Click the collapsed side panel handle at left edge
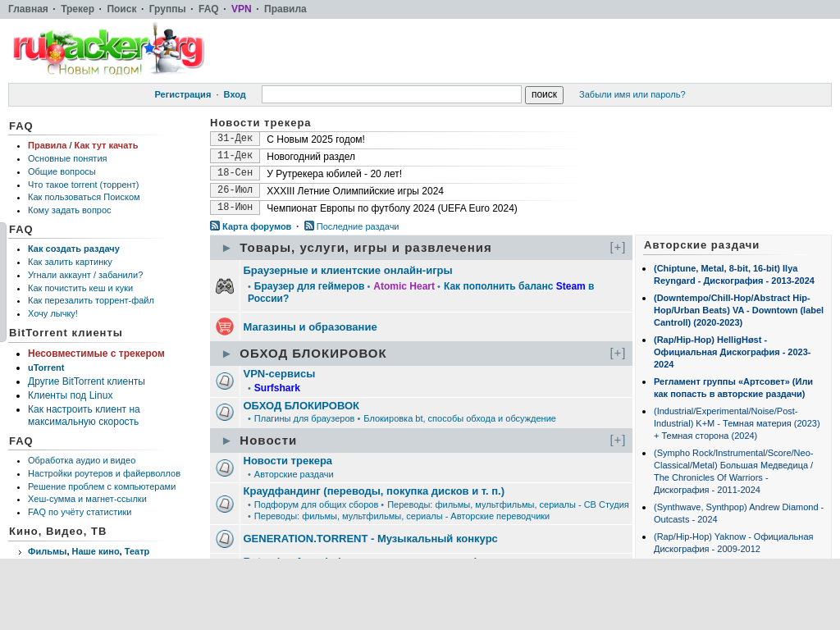The height and width of the screenshot is (630, 840). [x=2, y=282]
